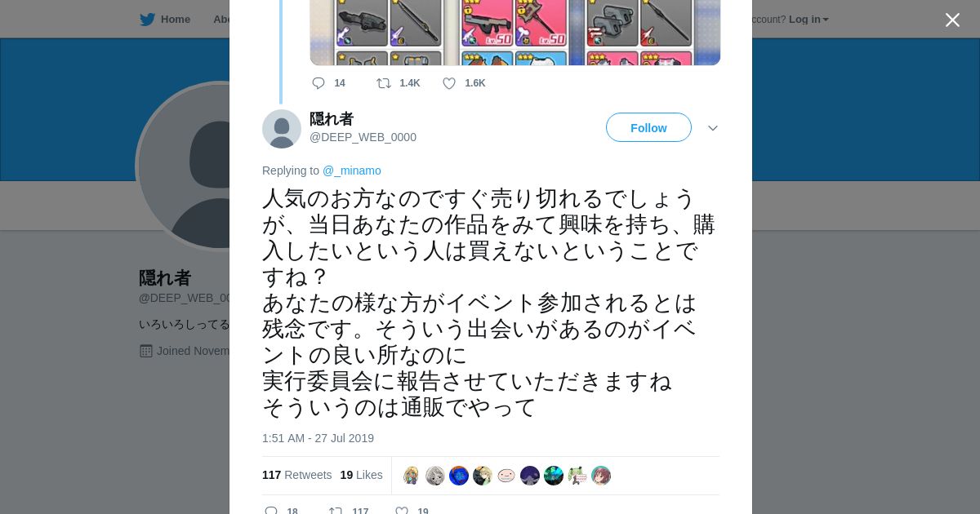View the 117 Retweets list
The width and height of the screenshot is (980, 514).
296,475
